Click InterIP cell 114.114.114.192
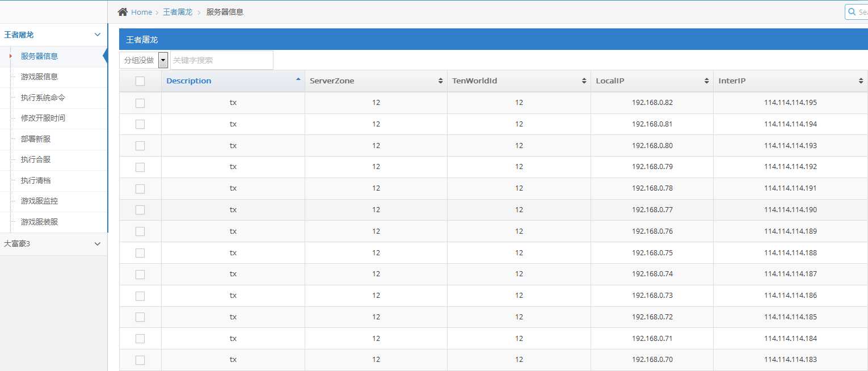868x371 pixels. (x=790, y=167)
